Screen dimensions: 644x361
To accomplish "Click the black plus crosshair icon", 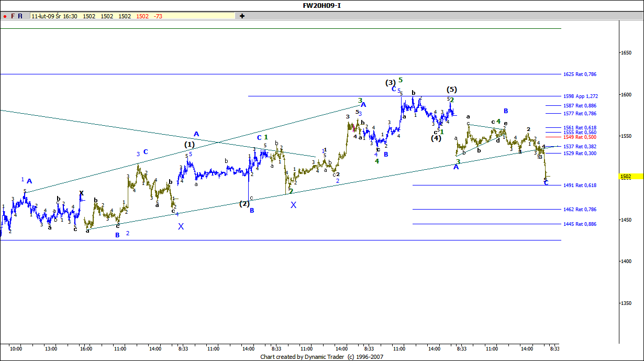I will coord(242,16).
